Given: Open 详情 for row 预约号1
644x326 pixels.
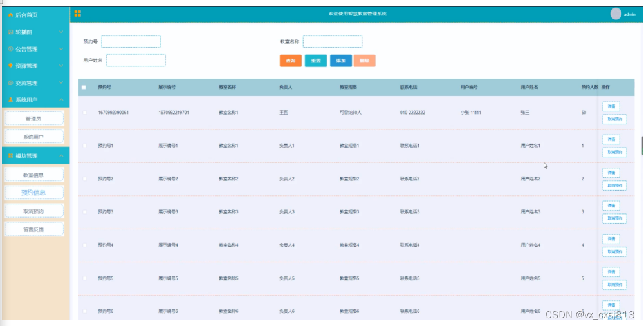Looking at the screenshot, I should click(611, 140).
